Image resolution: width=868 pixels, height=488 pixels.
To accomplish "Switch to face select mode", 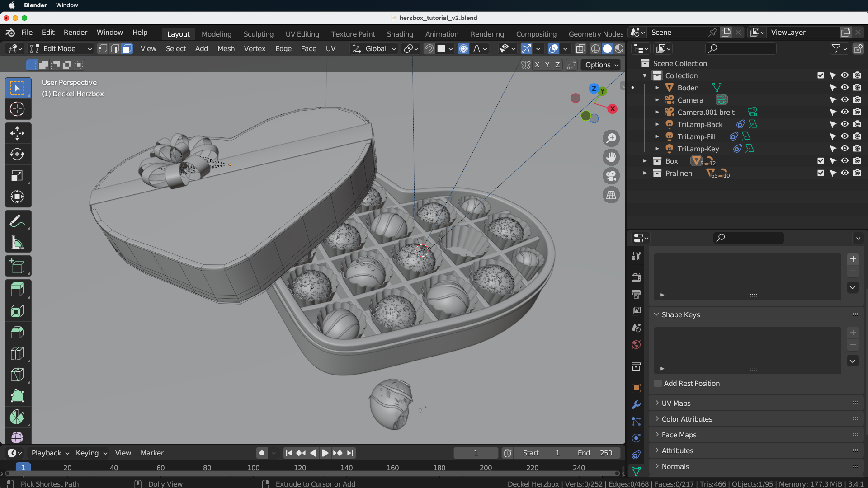I will tap(127, 49).
